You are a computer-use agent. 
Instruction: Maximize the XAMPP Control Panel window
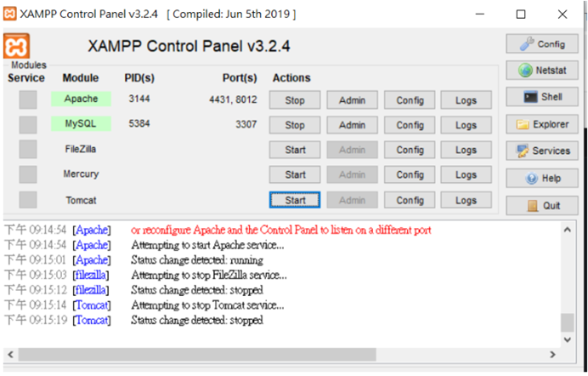click(521, 14)
